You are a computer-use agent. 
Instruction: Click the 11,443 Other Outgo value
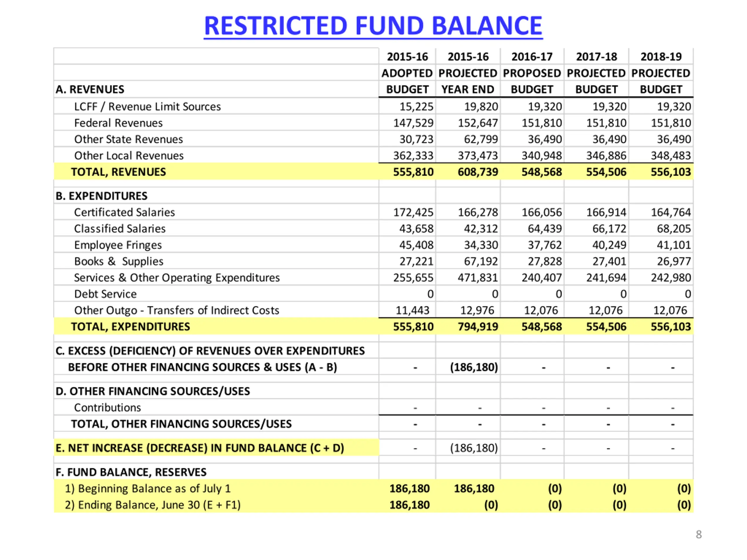click(x=412, y=310)
